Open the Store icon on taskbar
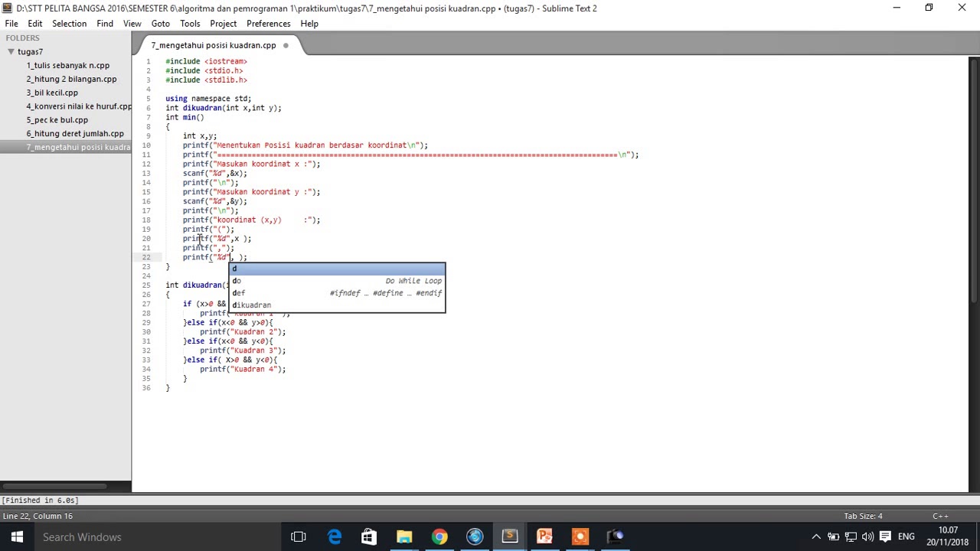This screenshot has width=980, height=551. 369,537
